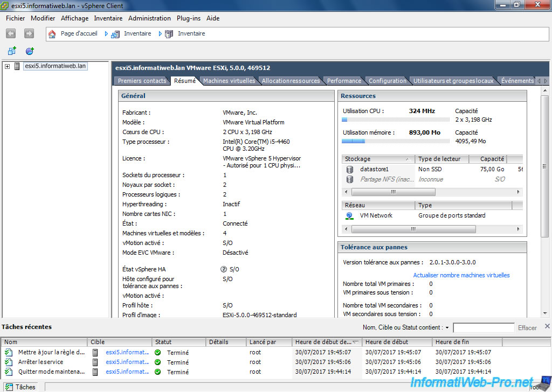Open the Aide menu
552x392 pixels.
[x=213, y=18]
